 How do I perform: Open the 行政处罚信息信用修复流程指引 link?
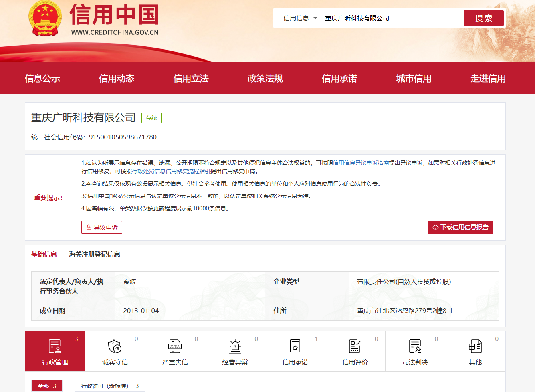click(171, 171)
